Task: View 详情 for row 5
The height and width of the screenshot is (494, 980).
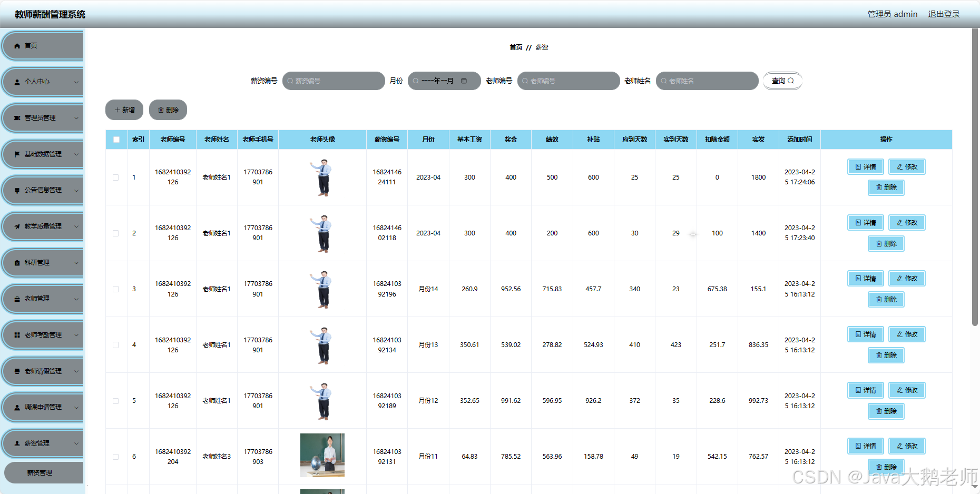Action: coord(866,390)
